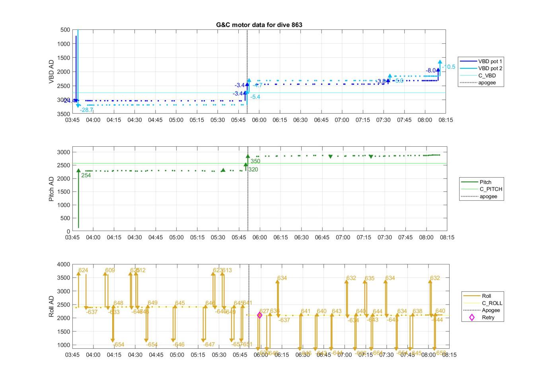Click the "-633" data label on Roll plot
This screenshot has height=392, width=557.
(114, 312)
